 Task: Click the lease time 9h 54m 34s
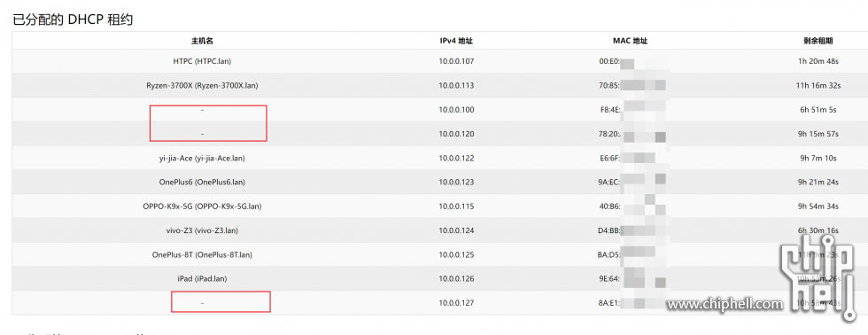[x=818, y=206]
